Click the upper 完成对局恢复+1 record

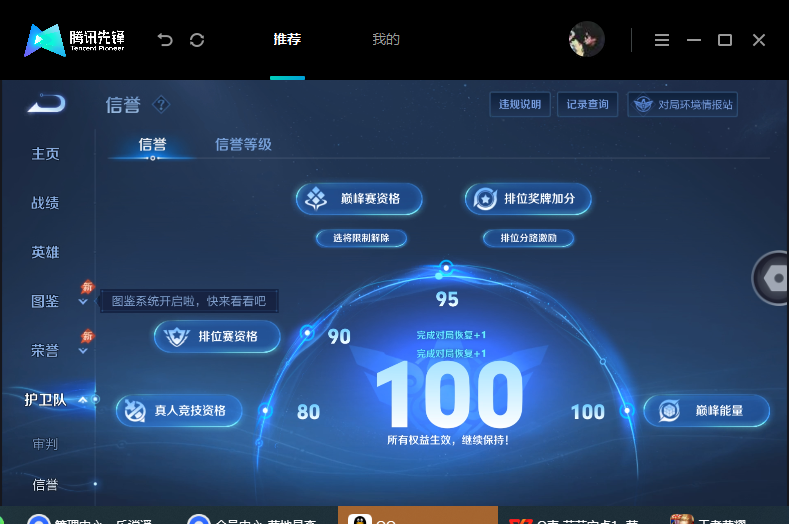click(x=451, y=335)
